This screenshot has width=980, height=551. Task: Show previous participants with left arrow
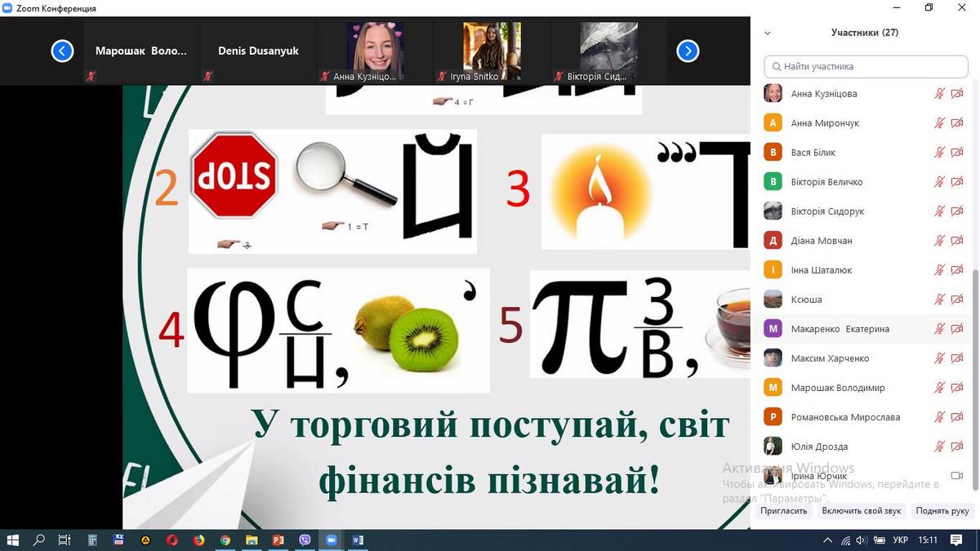pos(62,51)
